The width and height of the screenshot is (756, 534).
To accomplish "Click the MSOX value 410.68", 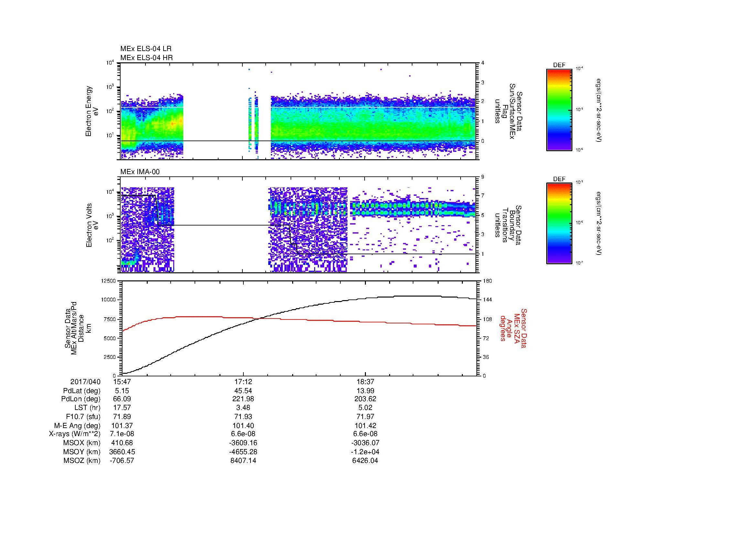I will click(122, 443).
